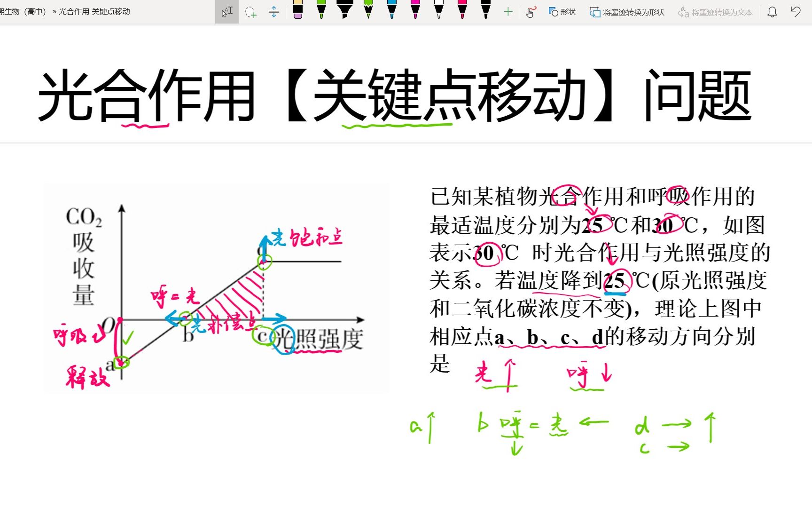Select the magenta pen

pyautogui.click(x=415, y=9)
